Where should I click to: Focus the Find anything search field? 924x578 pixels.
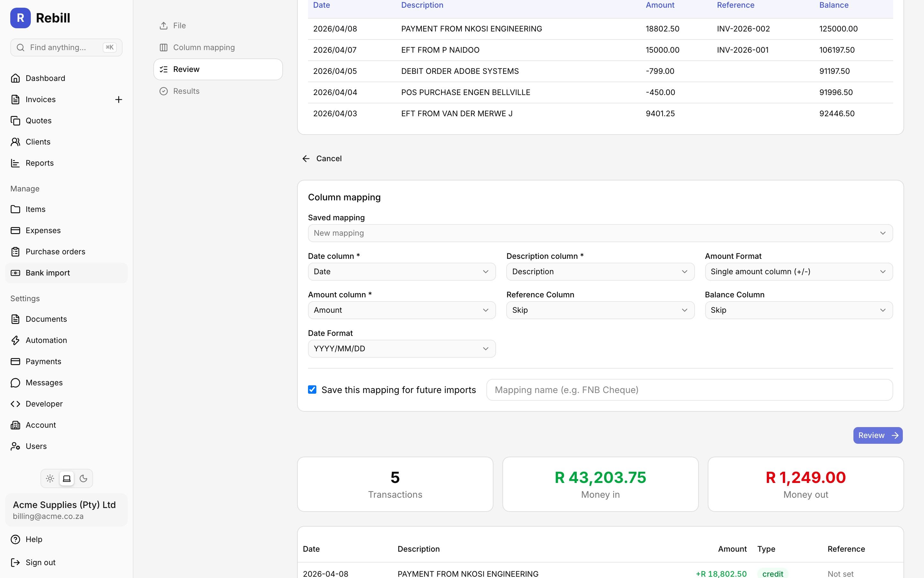(x=66, y=48)
